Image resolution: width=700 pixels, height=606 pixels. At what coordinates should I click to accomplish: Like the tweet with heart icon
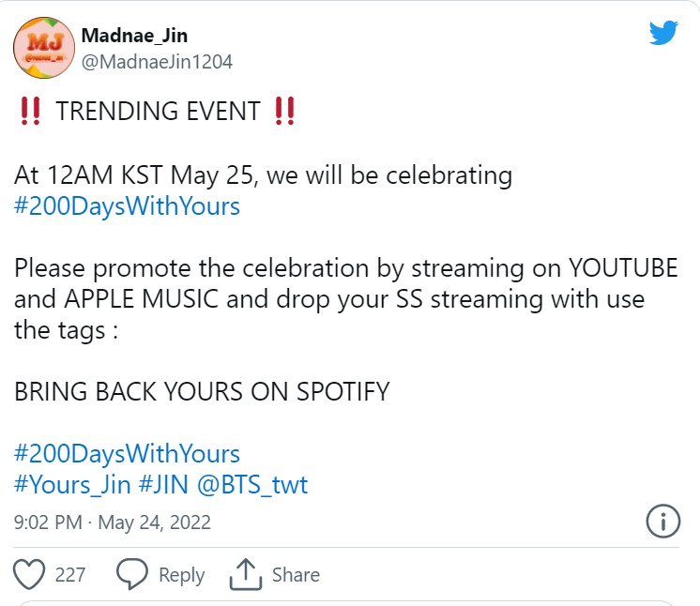pyautogui.click(x=29, y=574)
